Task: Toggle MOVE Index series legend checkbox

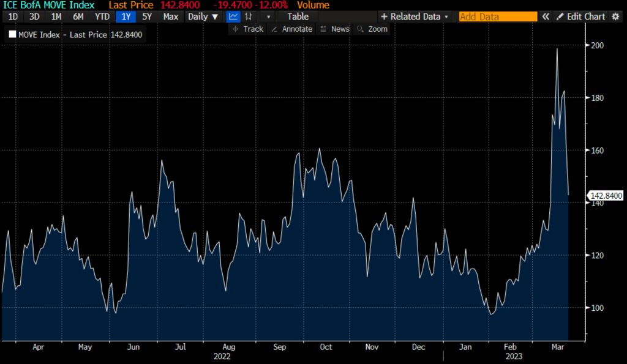Action: [x=12, y=35]
